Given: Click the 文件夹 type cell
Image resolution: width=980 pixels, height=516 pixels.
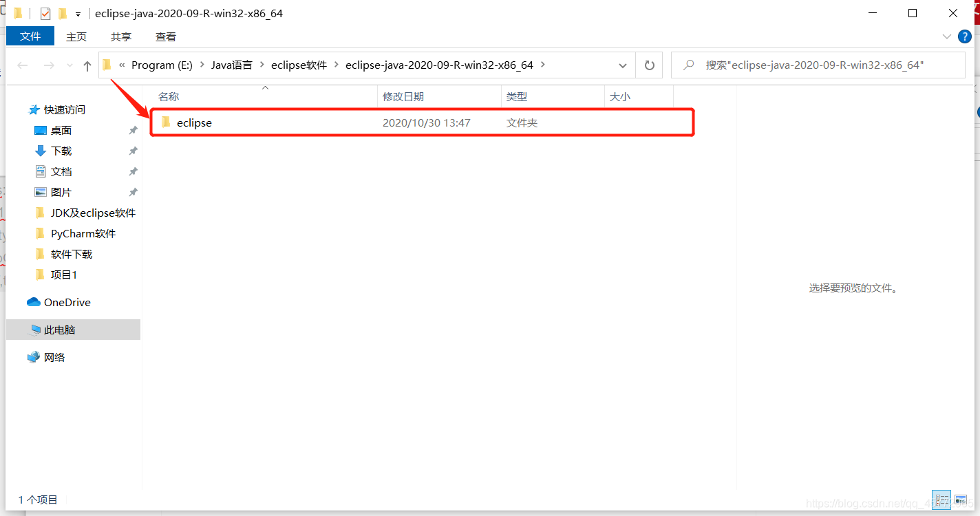Looking at the screenshot, I should (x=522, y=123).
